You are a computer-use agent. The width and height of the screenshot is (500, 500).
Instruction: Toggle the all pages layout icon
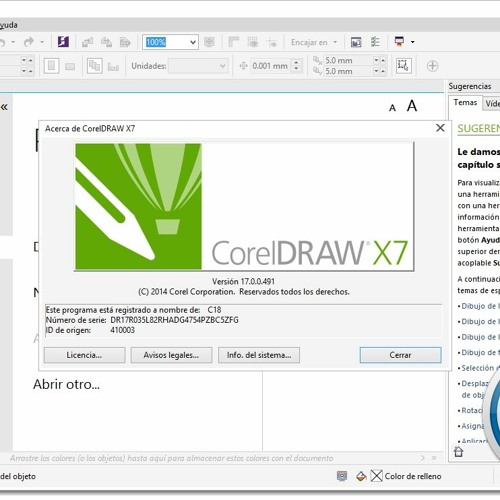click(94, 66)
